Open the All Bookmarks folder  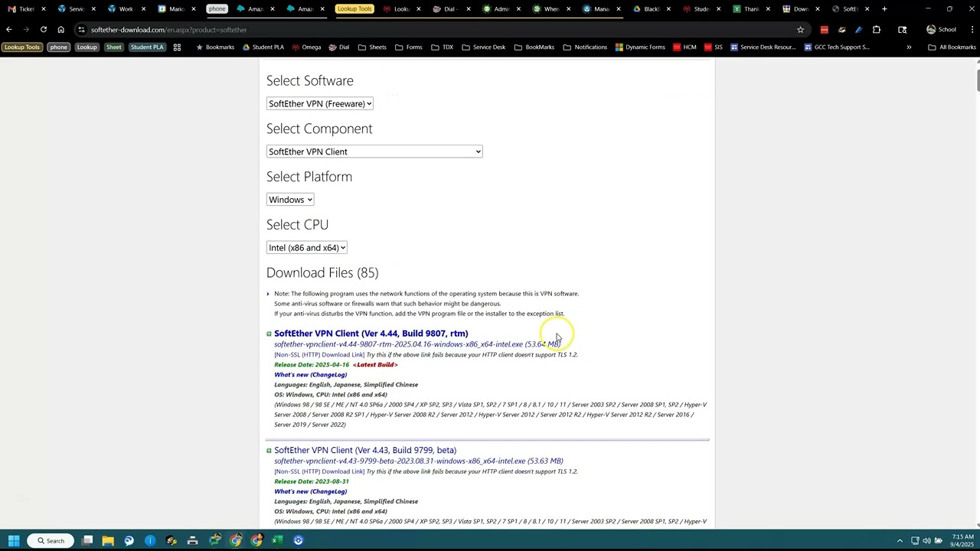tap(952, 47)
